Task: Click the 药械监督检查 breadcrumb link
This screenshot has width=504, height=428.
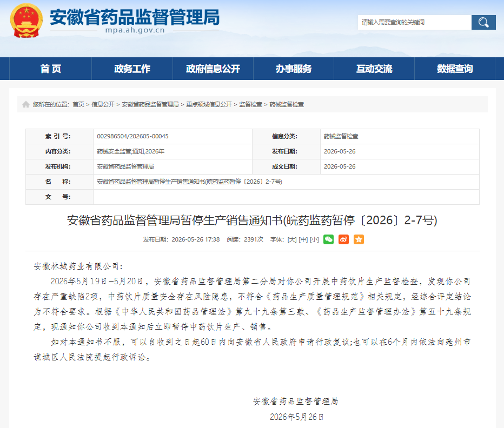Action: pos(287,104)
